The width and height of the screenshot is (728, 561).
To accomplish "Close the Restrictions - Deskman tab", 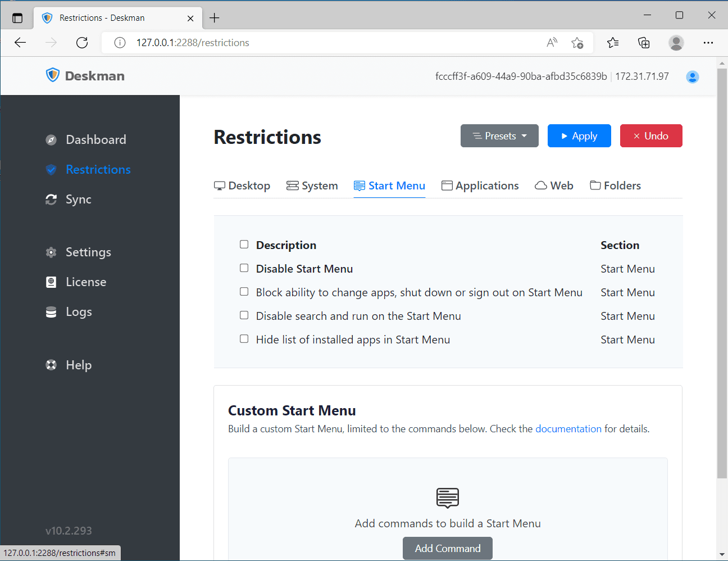I will [x=190, y=18].
